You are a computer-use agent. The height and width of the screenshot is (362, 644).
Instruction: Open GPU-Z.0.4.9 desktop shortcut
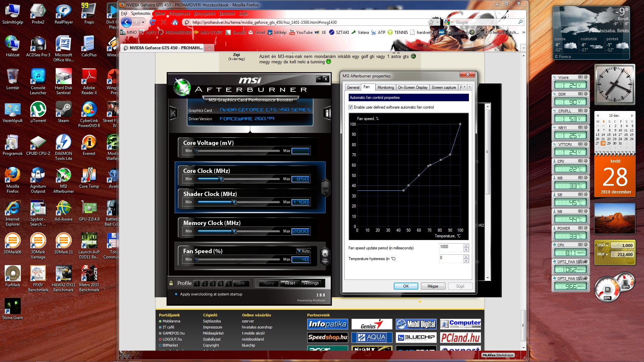[x=89, y=211]
